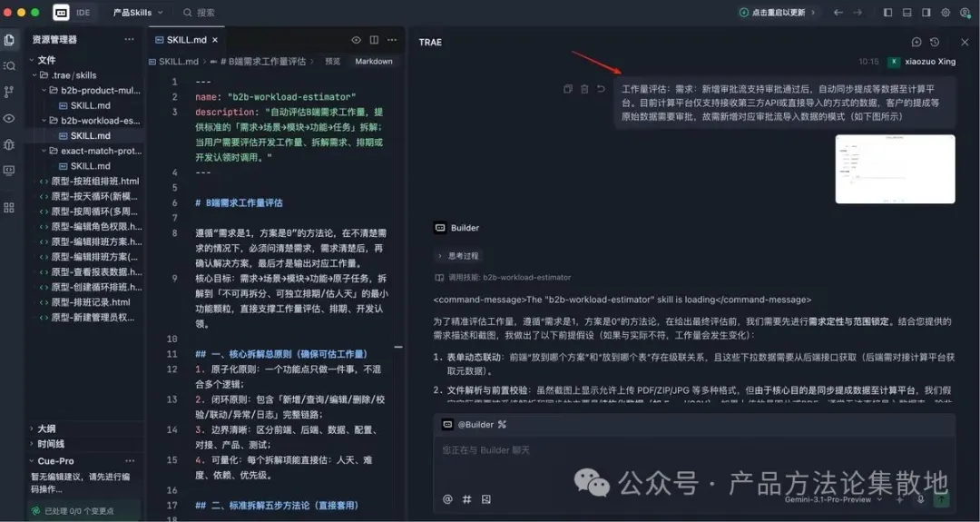The width and height of the screenshot is (980, 522).
Task: Toggle the left primary sidebar layout
Action: (x=887, y=13)
